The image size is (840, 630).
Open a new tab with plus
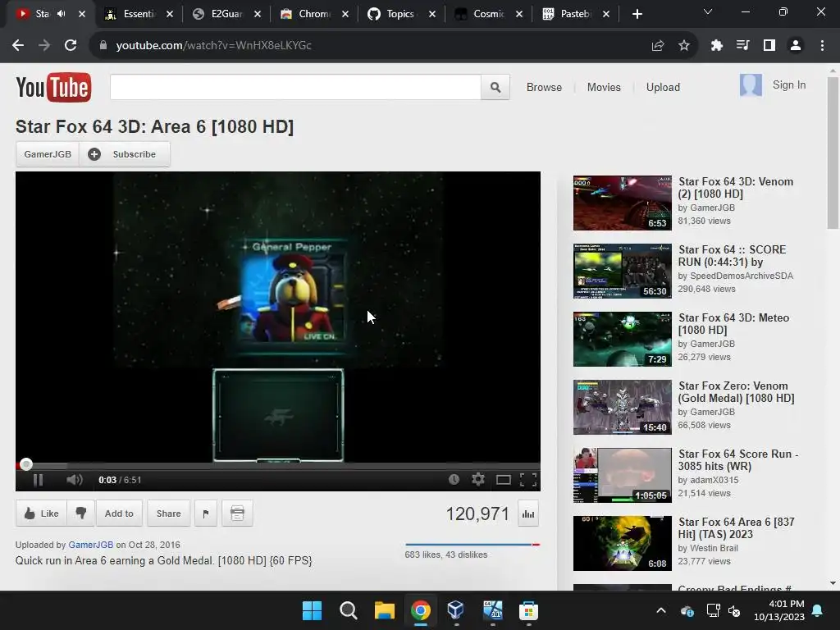[637, 14]
